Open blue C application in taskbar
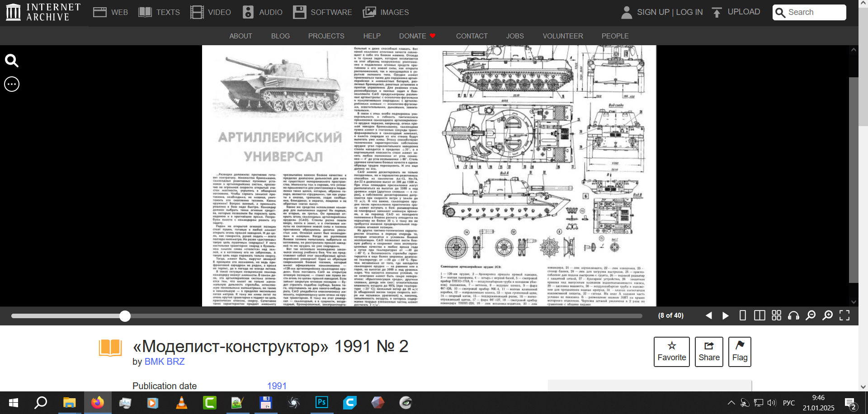 [349, 403]
